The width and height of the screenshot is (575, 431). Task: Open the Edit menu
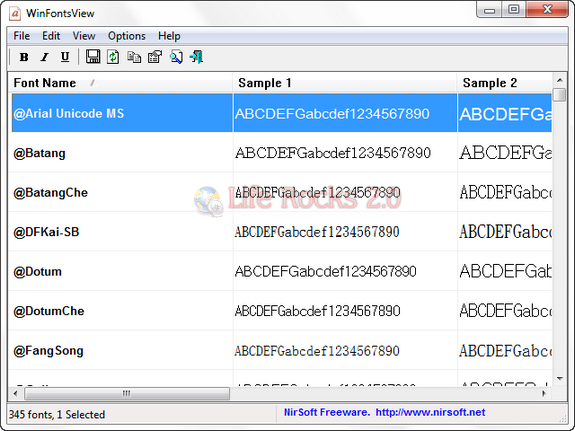point(51,36)
